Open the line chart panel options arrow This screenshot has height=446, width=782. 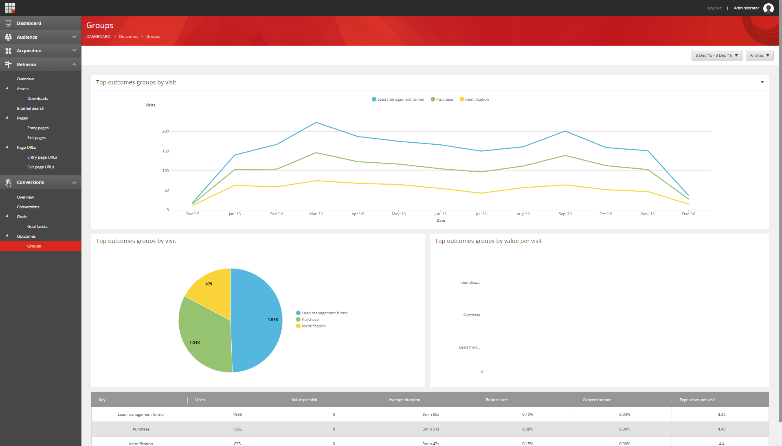coord(762,82)
